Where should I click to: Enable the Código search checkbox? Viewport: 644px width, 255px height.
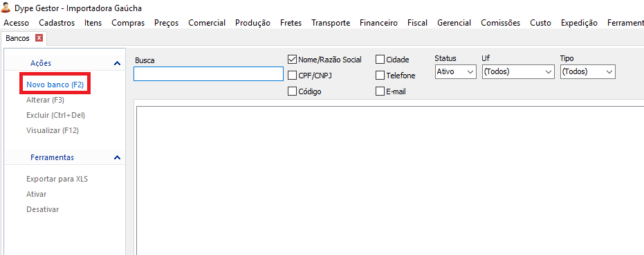click(293, 91)
